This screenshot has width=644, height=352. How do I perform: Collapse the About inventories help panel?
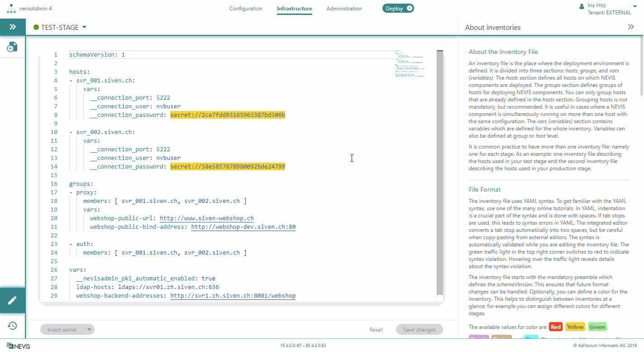[x=631, y=27]
